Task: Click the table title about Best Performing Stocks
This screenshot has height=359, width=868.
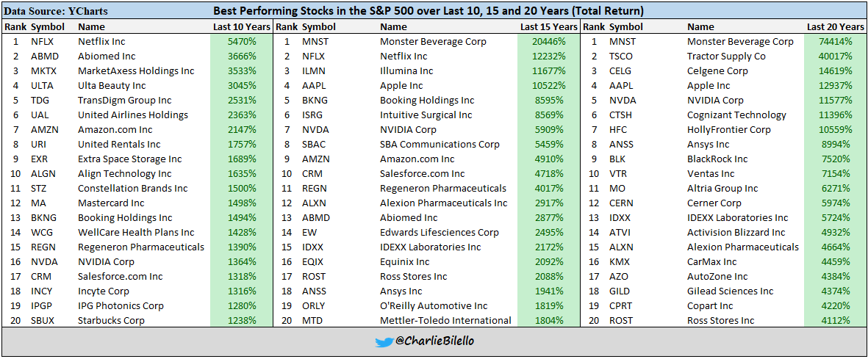Action: [428, 12]
